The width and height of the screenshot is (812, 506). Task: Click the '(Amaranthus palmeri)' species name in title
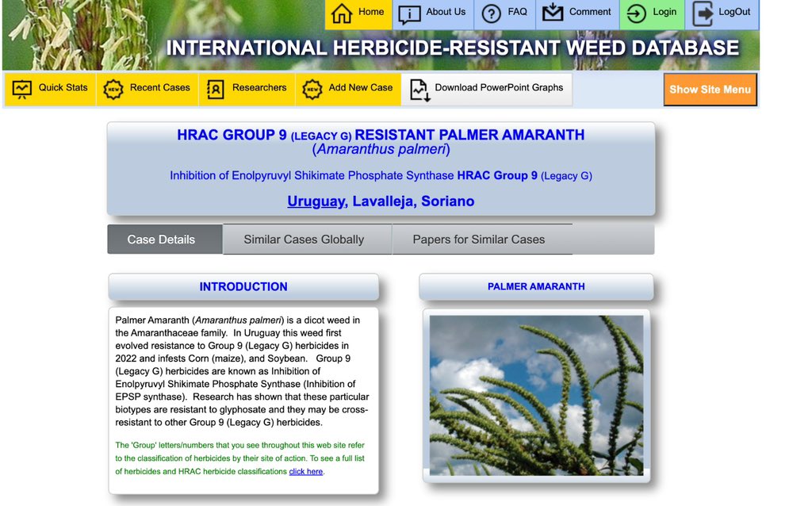pyautogui.click(x=381, y=149)
